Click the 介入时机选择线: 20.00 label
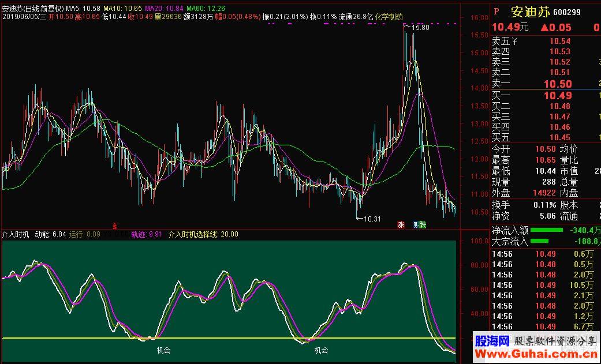This screenshot has height=364, width=601. coord(203,234)
